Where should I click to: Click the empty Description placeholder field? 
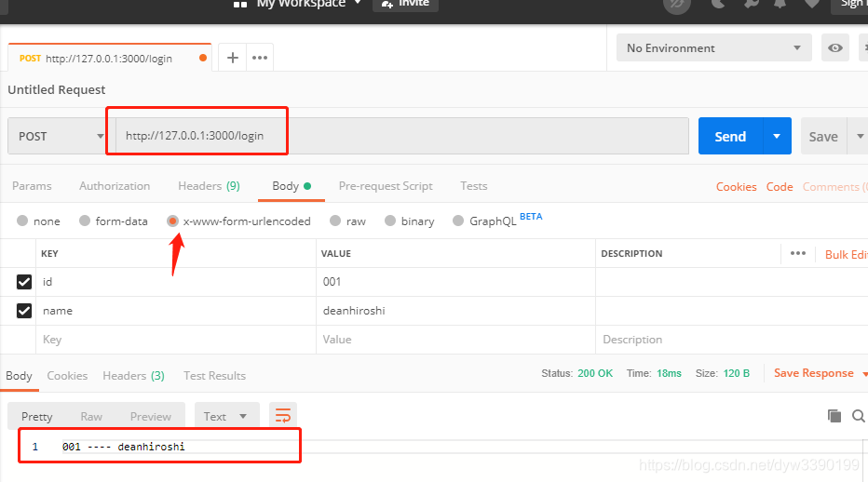pyautogui.click(x=732, y=340)
